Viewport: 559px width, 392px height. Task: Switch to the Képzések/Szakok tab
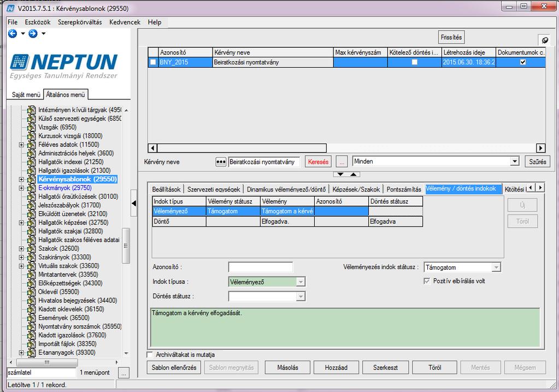pyautogui.click(x=356, y=189)
